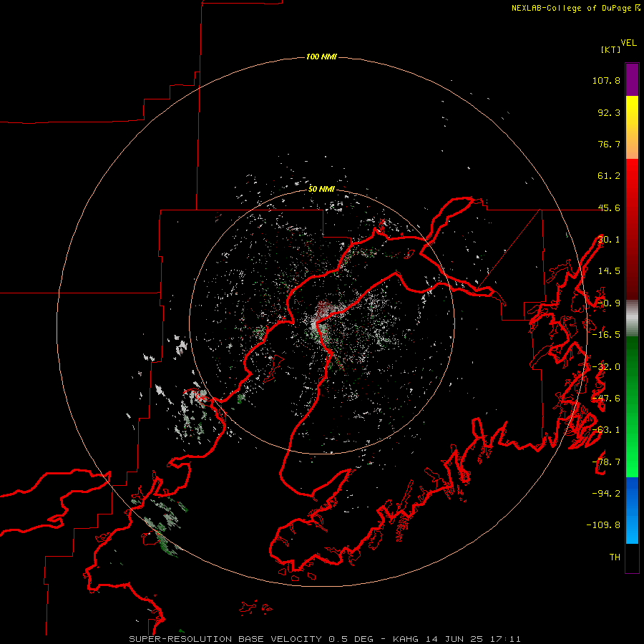Click the blue segment of the color bar

coord(632,510)
